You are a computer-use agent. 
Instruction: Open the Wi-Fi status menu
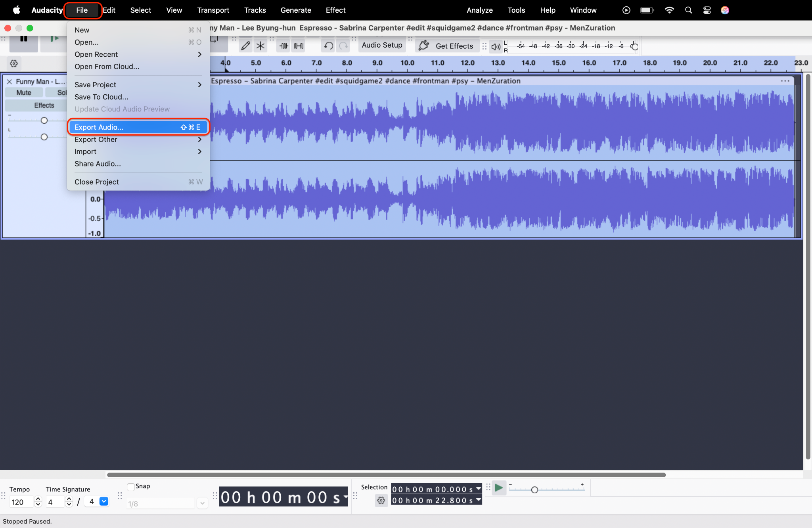(x=669, y=10)
